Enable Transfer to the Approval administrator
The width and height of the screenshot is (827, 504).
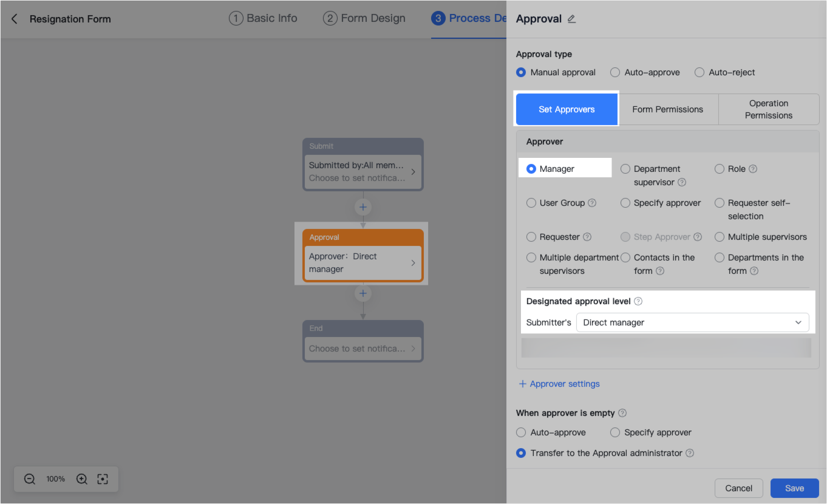coord(520,453)
